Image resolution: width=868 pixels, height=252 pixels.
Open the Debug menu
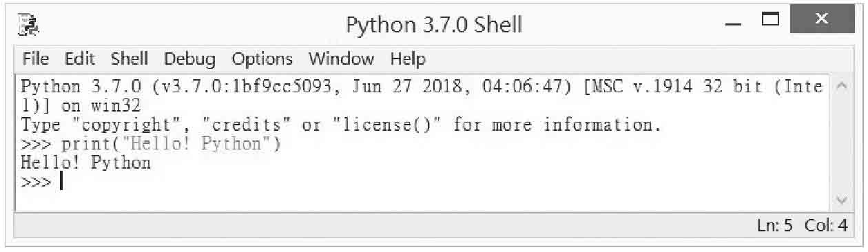189,59
